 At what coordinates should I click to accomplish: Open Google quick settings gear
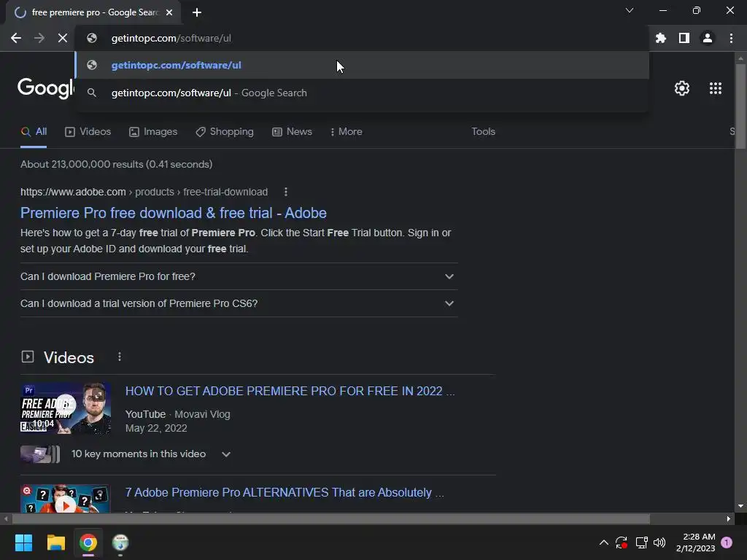[682, 88]
